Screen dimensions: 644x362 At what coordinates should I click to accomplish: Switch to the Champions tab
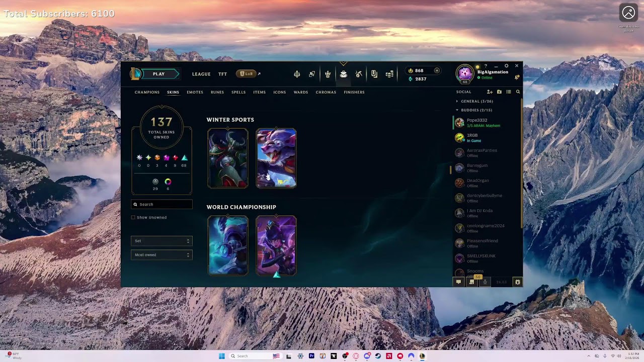pyautogui.click(x=147, y=92)
